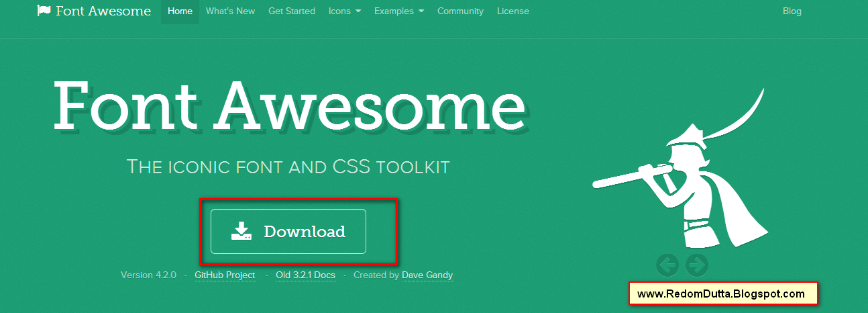Open the Community page

tap(460, 11)
